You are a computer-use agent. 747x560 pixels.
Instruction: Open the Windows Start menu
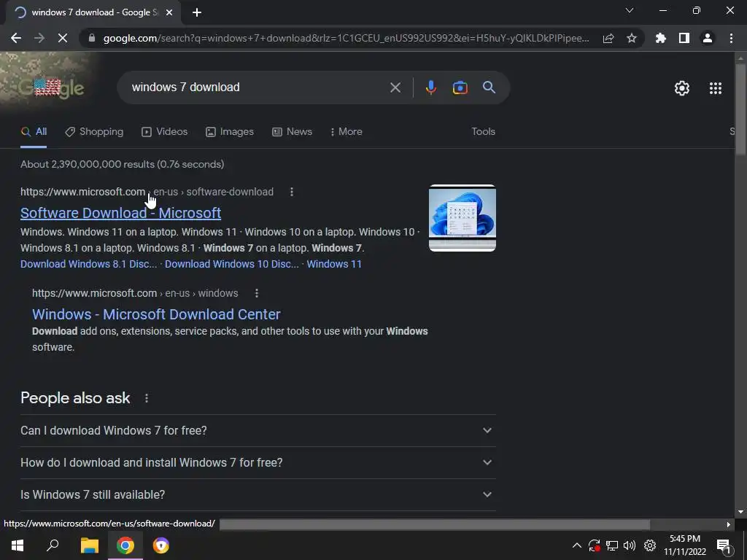tap(18, 545)
